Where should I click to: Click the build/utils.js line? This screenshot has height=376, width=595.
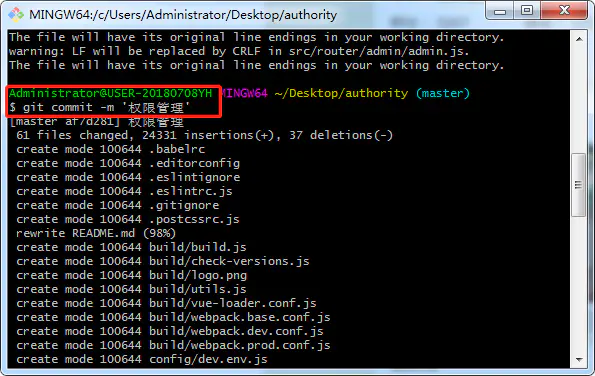[131, 289]
